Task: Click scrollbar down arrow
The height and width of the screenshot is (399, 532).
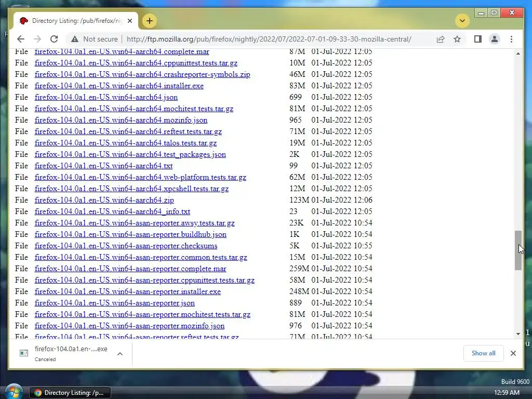Action: pos(518,334)
